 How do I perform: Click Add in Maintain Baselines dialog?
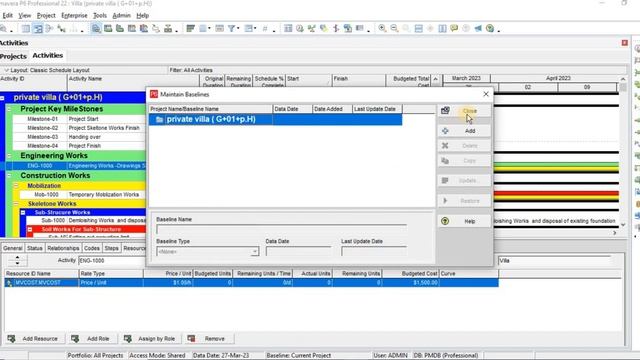(464, 131)
